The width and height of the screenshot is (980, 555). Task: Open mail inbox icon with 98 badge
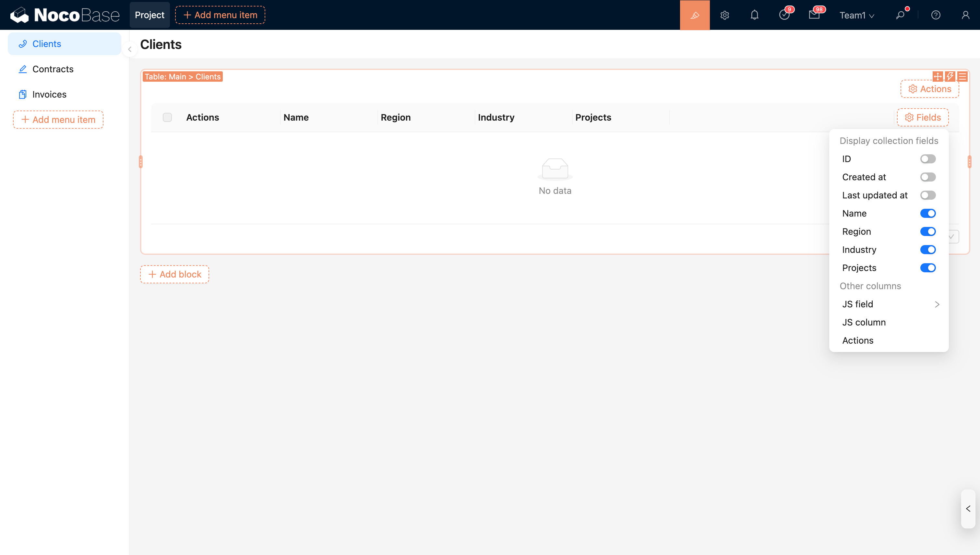[814, 15]
